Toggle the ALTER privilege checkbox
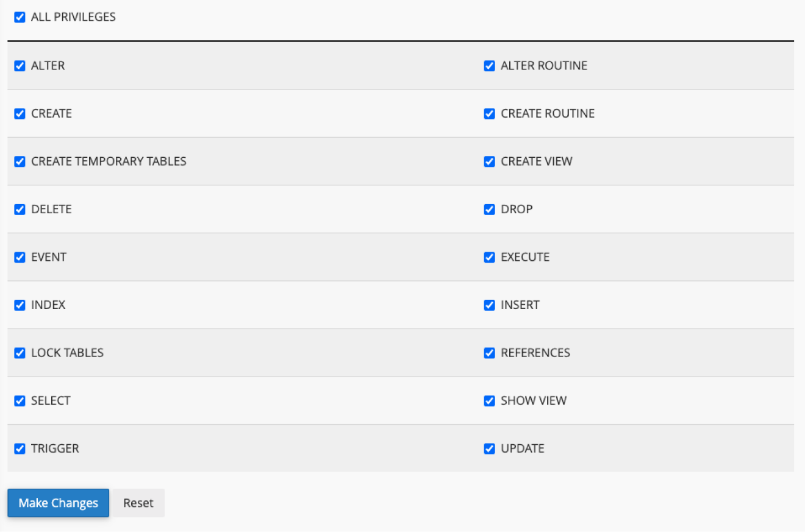This screenshot has width=805, height=532. pos(20,66)
